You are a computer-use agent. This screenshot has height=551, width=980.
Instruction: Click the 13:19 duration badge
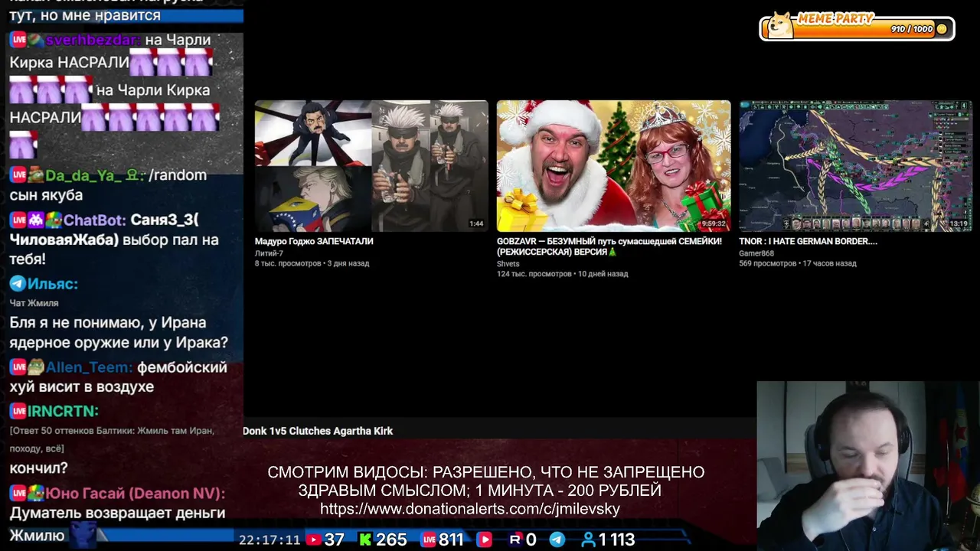959,223
